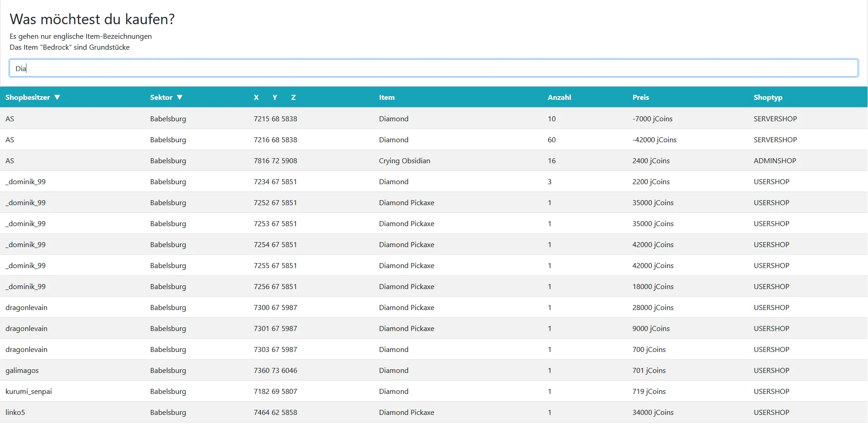Select the 2200 jCoins price
The width and height of the screenshot is (868, 424).
(651, 181)
